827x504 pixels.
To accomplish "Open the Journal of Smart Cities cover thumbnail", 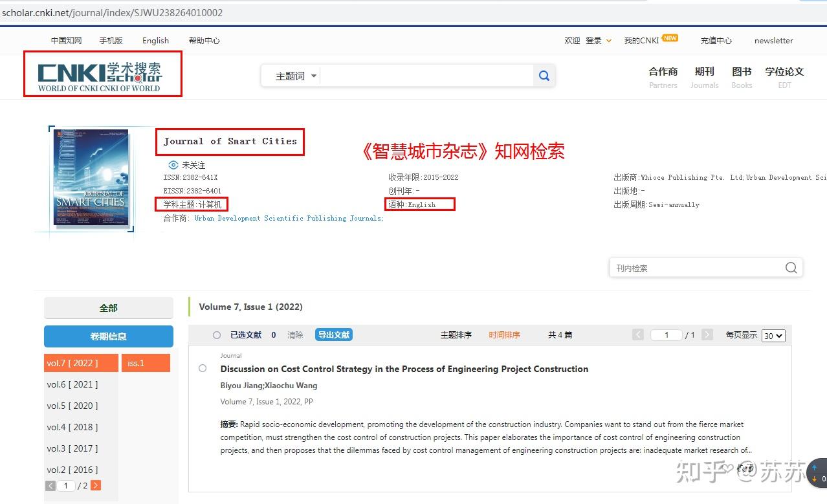I will (91, 178).
